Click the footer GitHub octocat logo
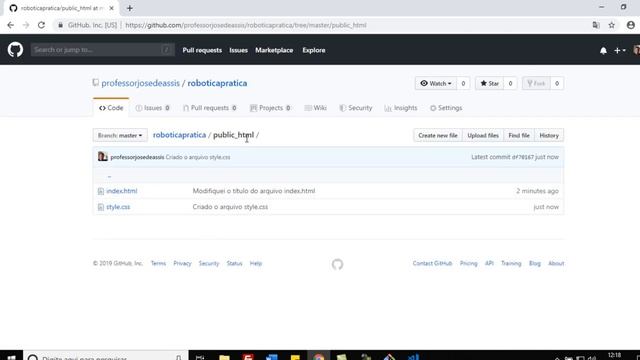Image resolution: width=640 pixels, height=360 pixels. 337,264
